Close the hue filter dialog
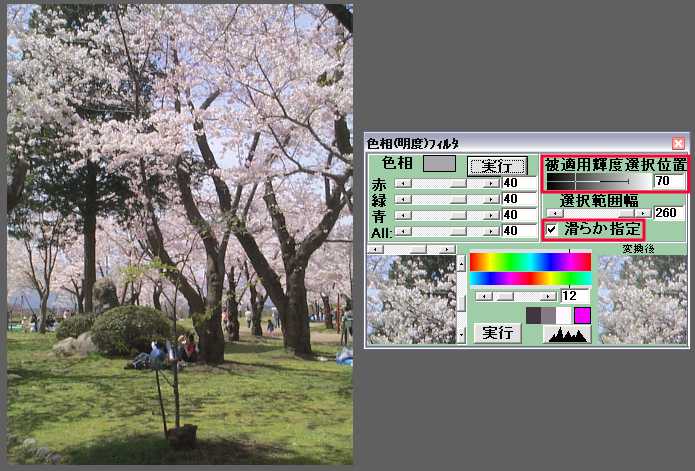Screen dimensions: 695x471 [679, 144]
